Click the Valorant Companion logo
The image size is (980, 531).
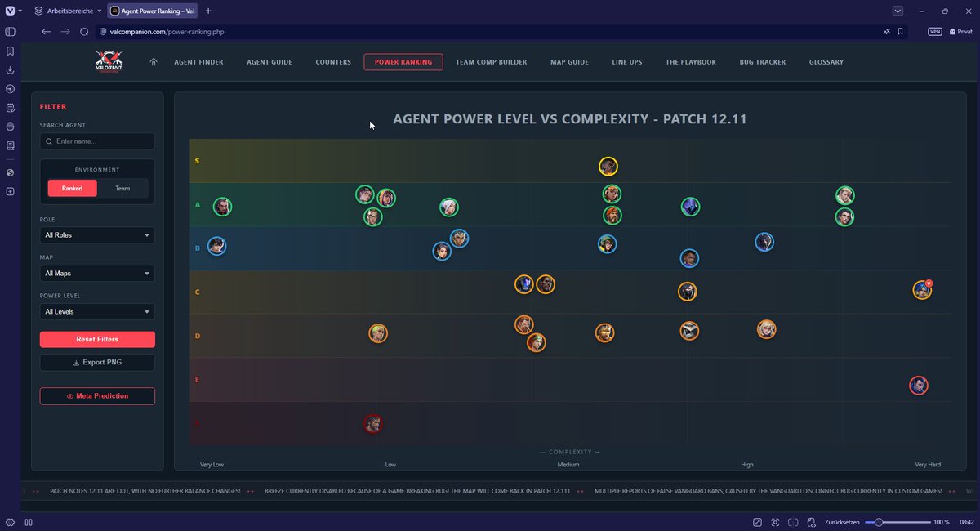coord(109,62)
